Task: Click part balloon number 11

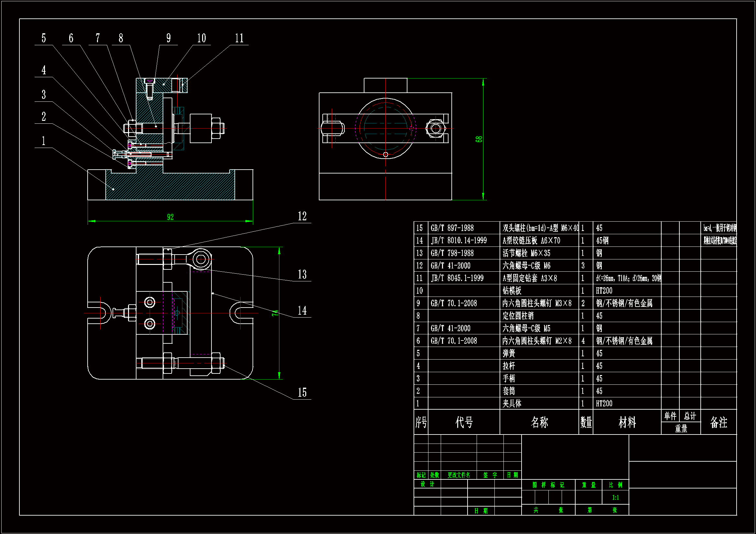Action: tap(239, 38)
